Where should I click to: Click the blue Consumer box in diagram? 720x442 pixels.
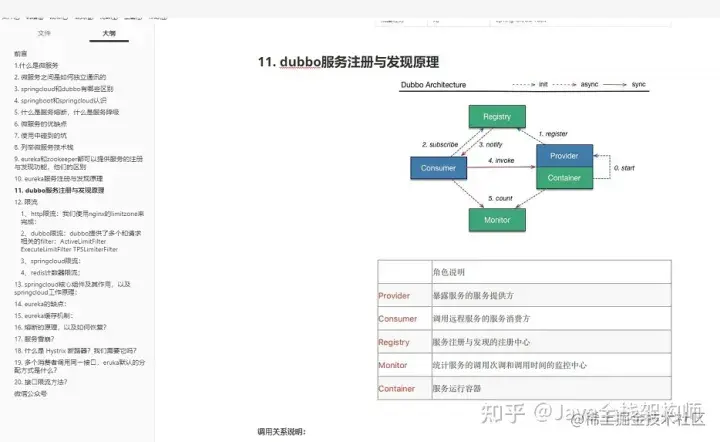coord(438,168)
